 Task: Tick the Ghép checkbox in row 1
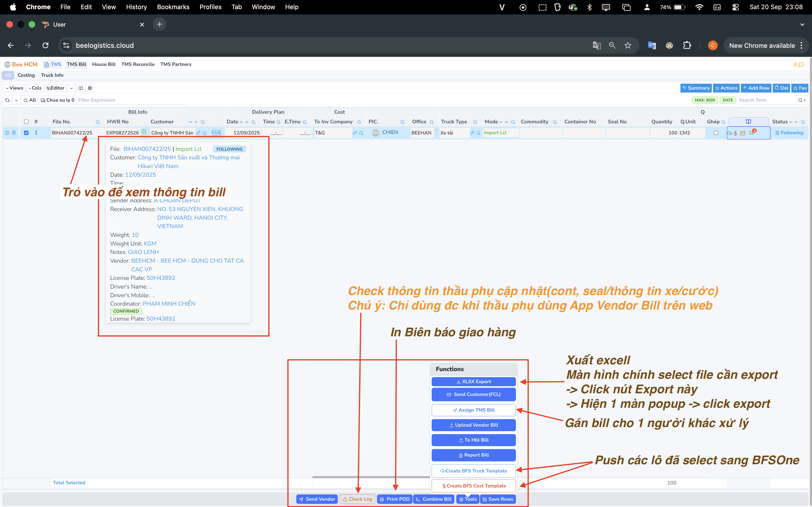point(716,133)
